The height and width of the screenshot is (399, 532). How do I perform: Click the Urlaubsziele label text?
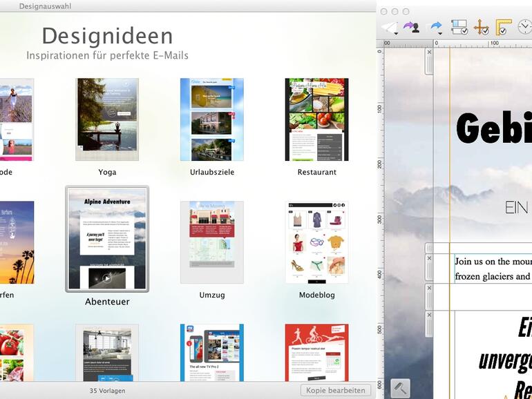point(212,172)
